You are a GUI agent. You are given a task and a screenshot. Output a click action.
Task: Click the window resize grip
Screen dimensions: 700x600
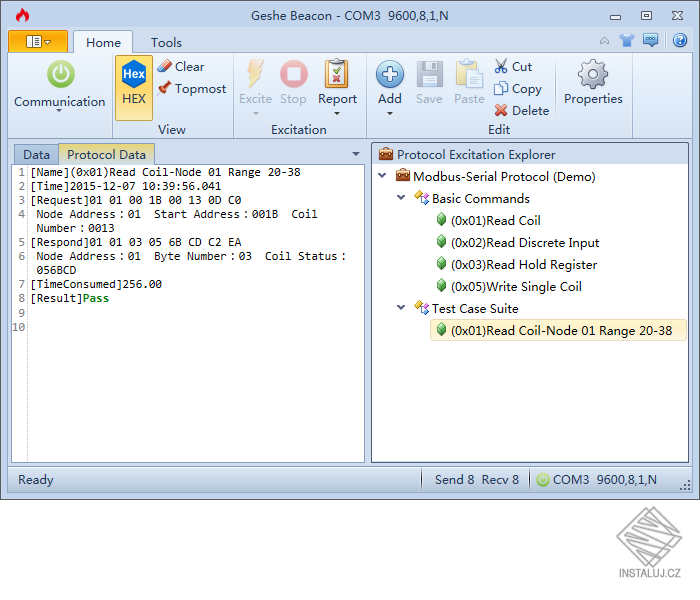tap(685, 485)
